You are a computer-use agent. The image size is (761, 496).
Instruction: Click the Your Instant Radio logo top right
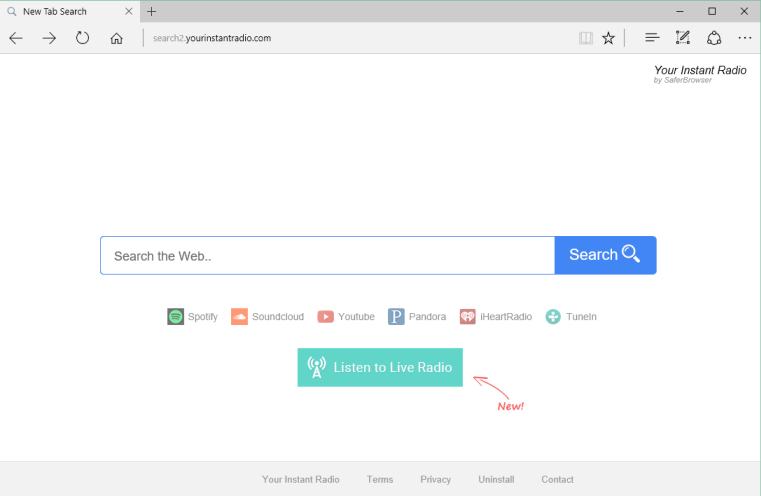click(700, 74)
